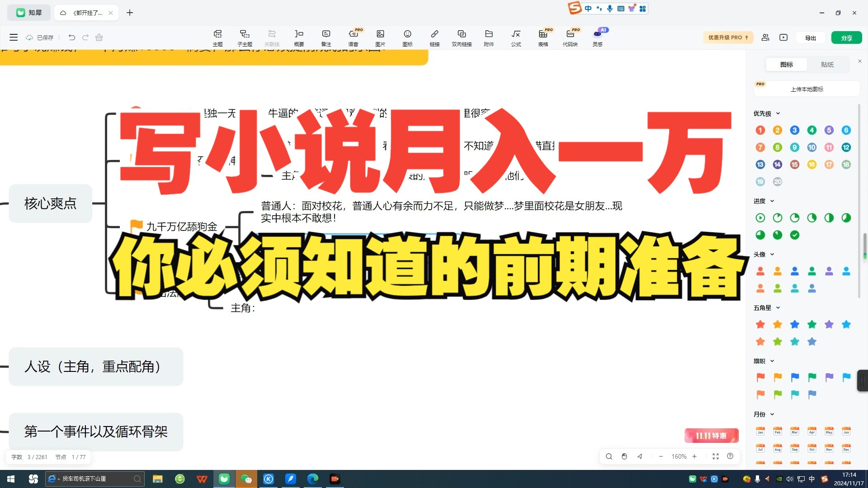Insert a summary using 概要 icon
This screenshot has width=868, height=488.
pos(299,38)
